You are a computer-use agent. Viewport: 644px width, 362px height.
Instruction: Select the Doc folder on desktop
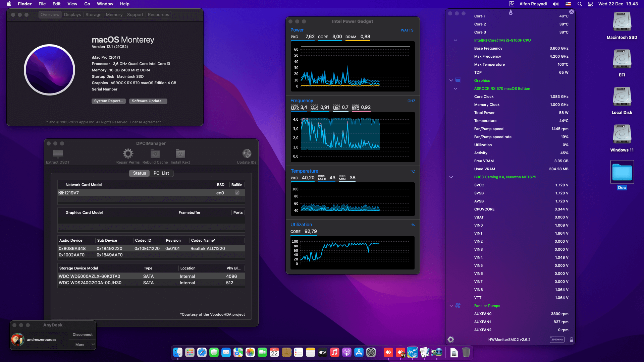point(622,172)
